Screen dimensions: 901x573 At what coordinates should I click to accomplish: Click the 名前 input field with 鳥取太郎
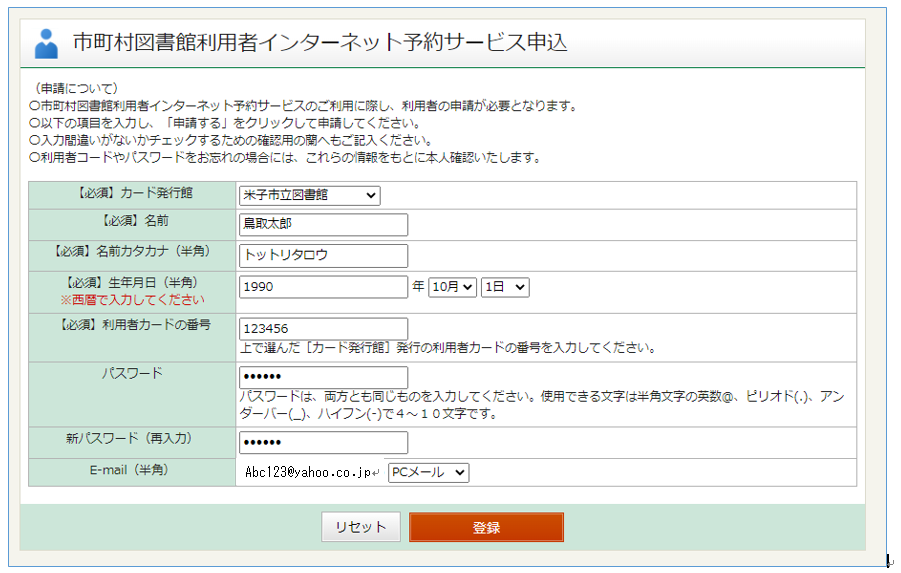(x=323, y=224)
